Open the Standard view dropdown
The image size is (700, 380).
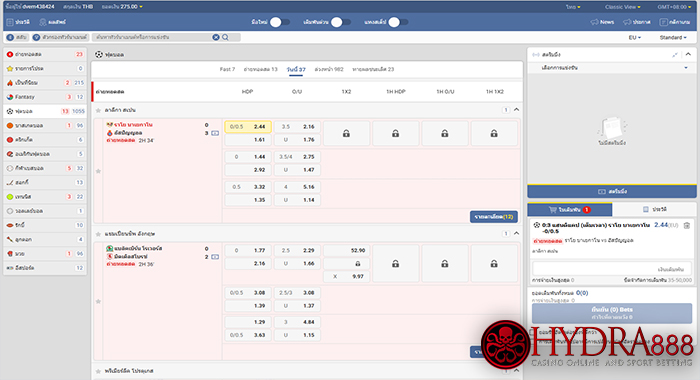click(673, 38)
